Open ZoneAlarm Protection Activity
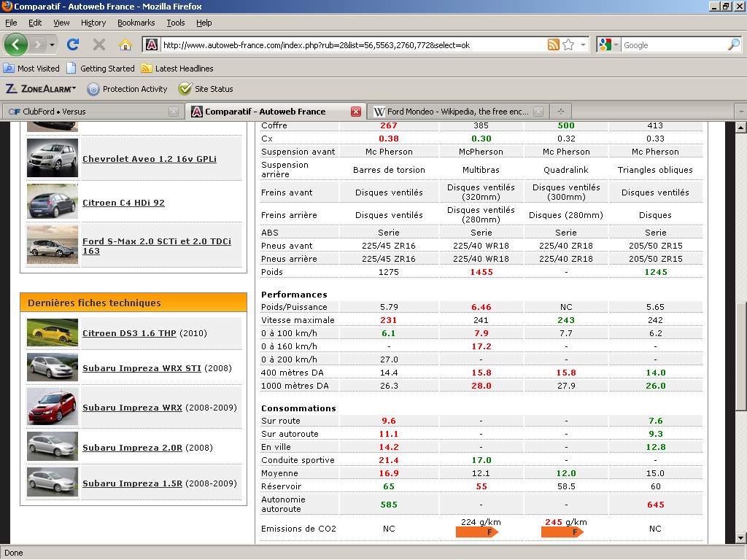The height and width of the screenshot is (560, 747). tap(127, 89)
